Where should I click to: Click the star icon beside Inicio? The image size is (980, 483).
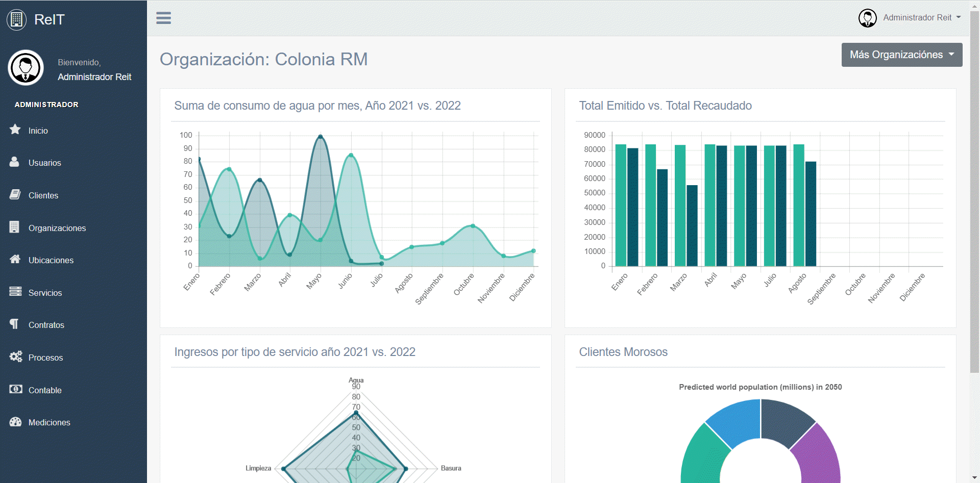[15, 130]
